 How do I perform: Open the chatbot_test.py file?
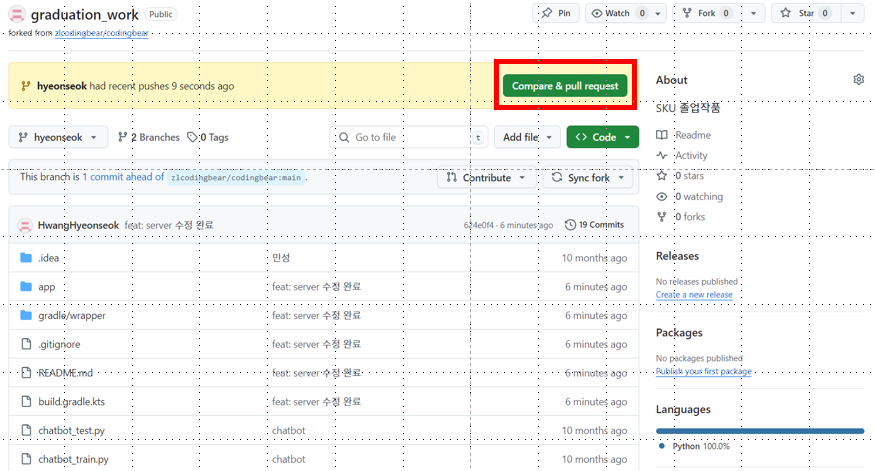[x=71, y=431]
